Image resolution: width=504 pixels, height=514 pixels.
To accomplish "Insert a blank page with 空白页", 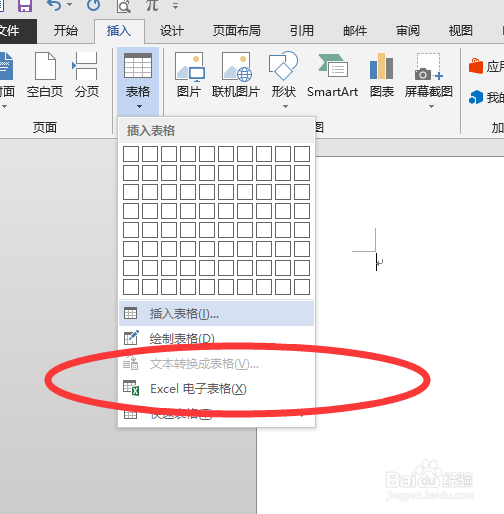I will [x=45, y=75].
